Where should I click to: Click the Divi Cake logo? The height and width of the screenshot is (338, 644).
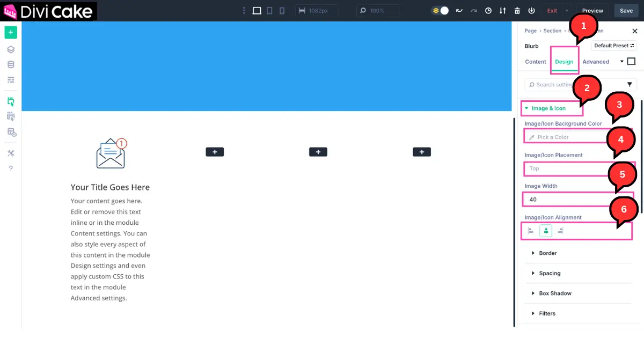click(48, 11)
